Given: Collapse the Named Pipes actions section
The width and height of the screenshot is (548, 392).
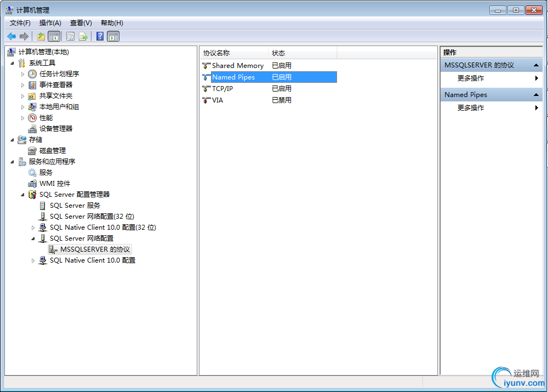Looking at the screenshot, I should (x=536, y=95).
